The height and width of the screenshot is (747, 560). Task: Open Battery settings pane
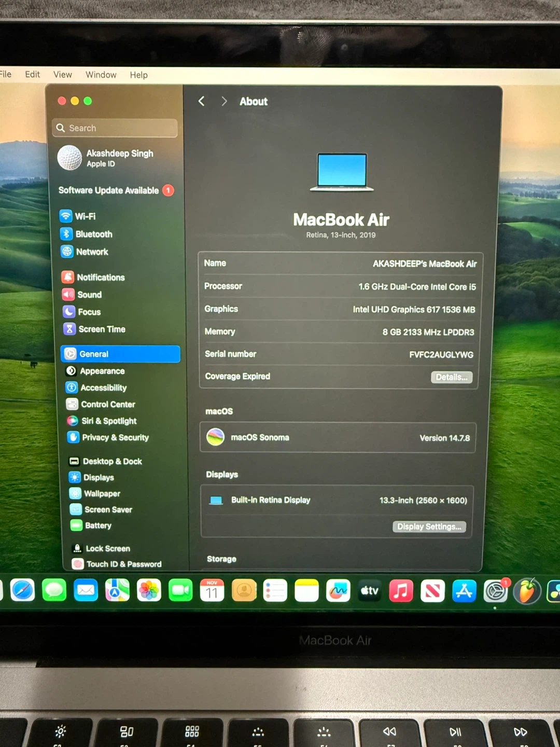coord(97,525)
